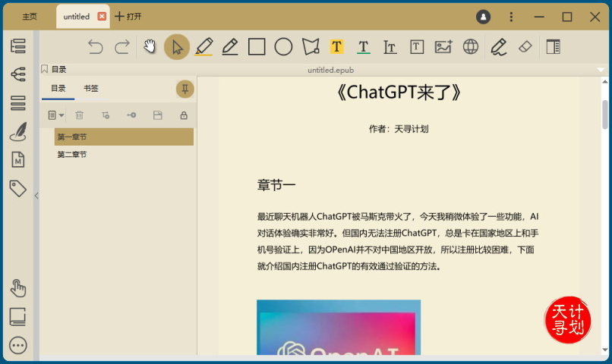Screen dimensions: 612x364
Task: Select the hand pan tool
Action: [x=150, y=47]
